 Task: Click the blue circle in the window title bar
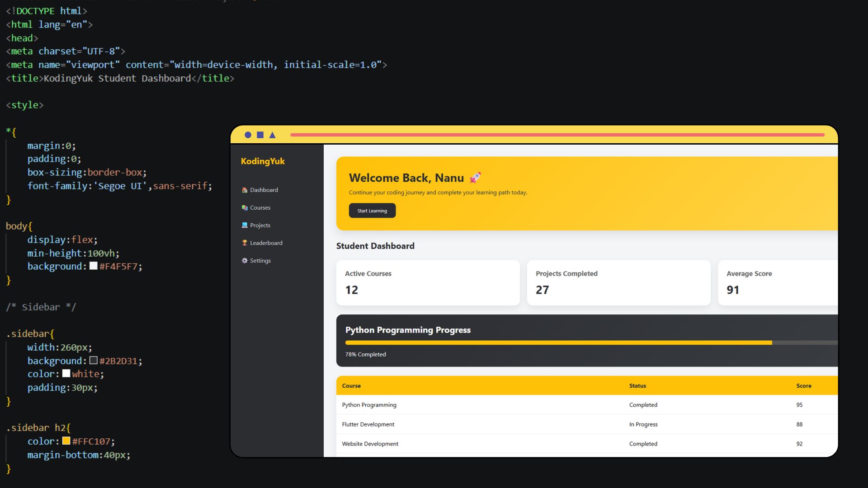tap(248, 135)
